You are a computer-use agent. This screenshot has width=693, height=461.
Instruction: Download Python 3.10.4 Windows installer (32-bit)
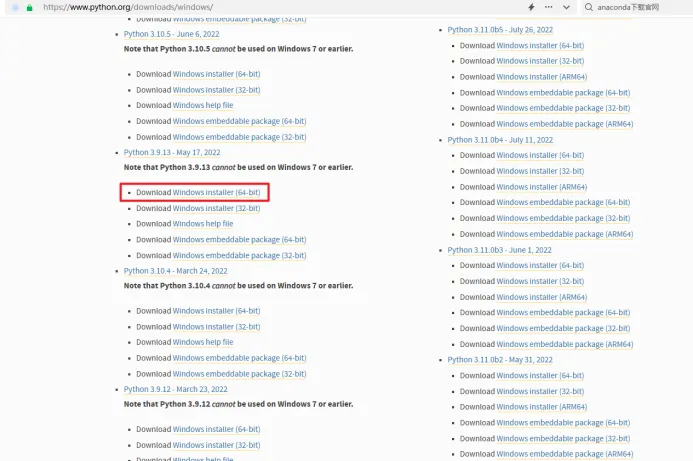pos(216,327)
